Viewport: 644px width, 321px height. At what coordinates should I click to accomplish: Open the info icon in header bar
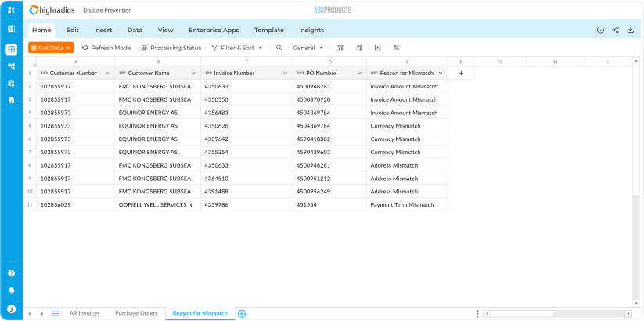point(600,30)
